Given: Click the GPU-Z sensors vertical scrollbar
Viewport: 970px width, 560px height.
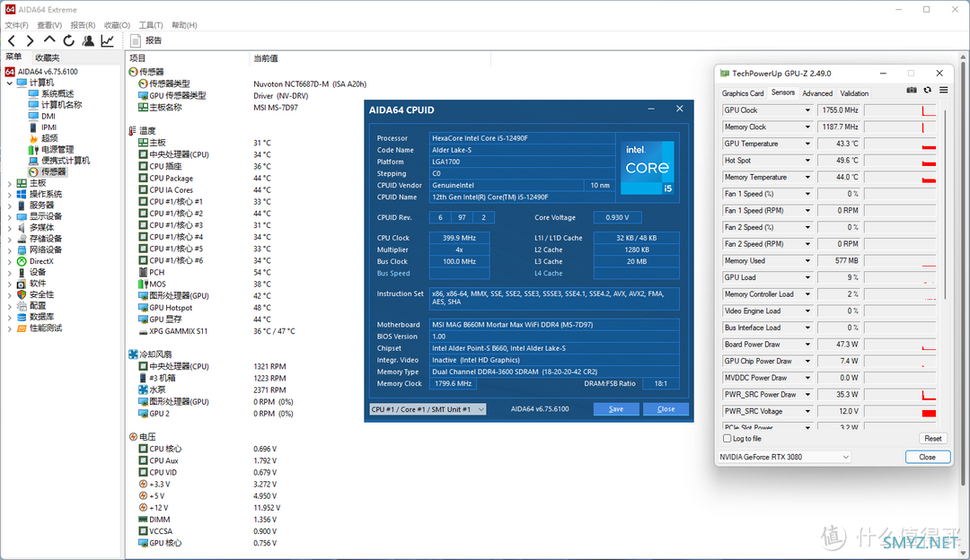Looking at the screenshot, I should click(946, 204).
